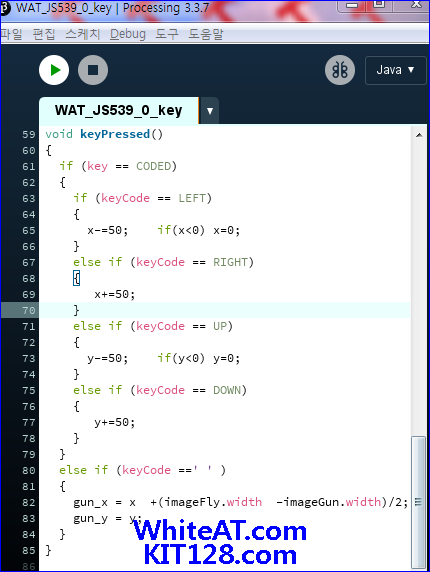Click the Processing logo icon in the title bar
The image size is (430, 572).
click(x=4, y=8)
